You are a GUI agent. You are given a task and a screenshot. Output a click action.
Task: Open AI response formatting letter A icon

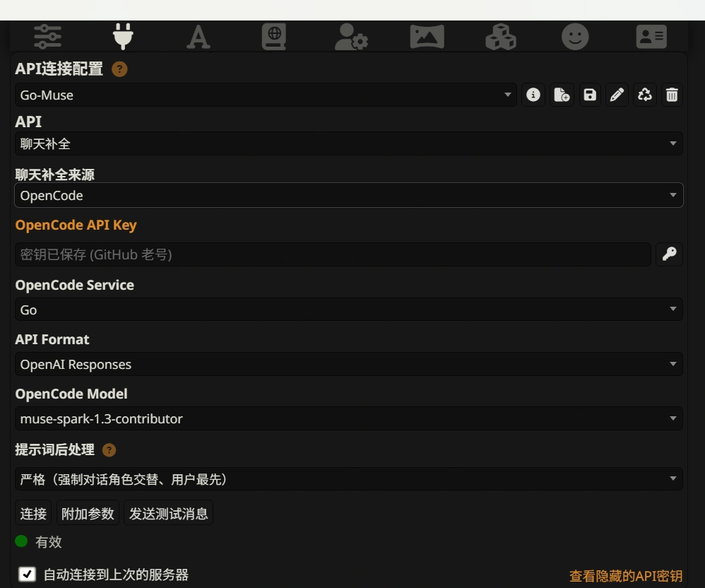[199, 37]
